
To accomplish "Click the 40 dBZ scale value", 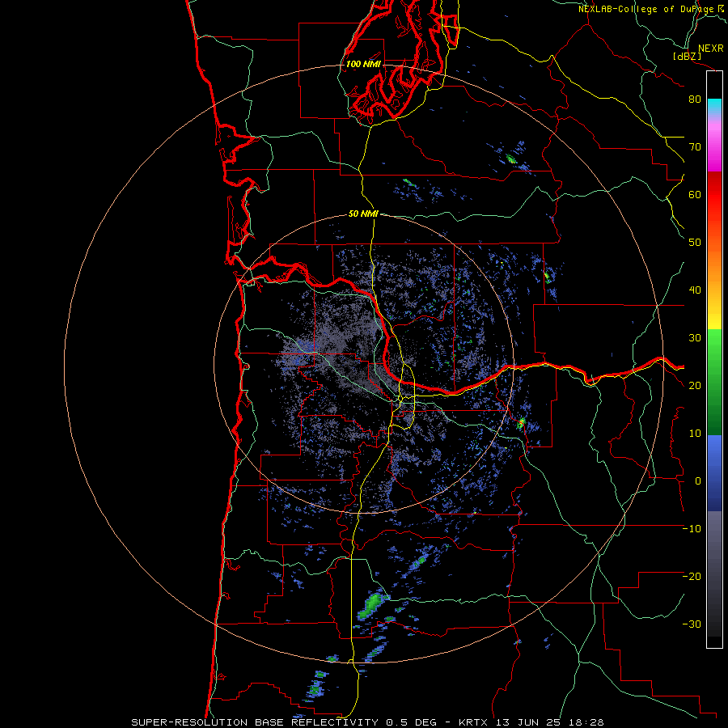I will click(695, 290).
